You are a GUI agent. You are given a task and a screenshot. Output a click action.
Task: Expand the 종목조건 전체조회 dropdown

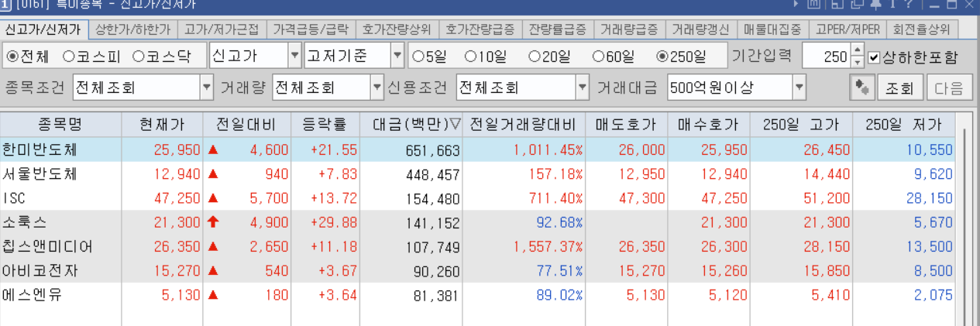[207, 88]
